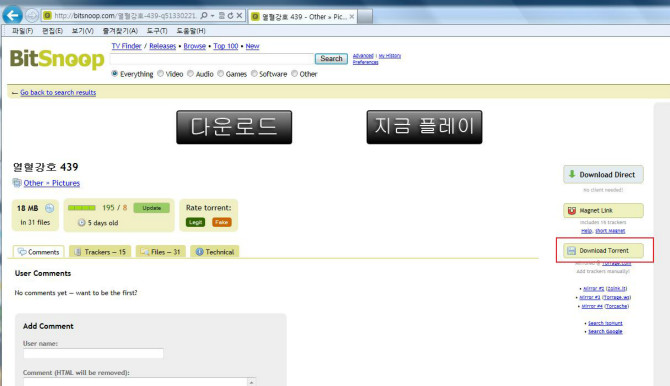The image size is (670, 386).
Task: Select the Video radio button
Action: 160,74
